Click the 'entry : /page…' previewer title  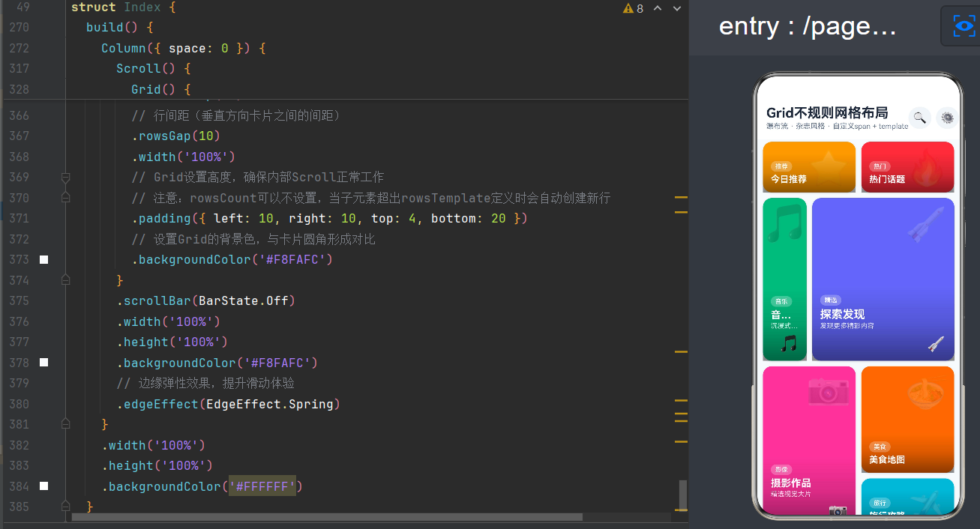808,27
